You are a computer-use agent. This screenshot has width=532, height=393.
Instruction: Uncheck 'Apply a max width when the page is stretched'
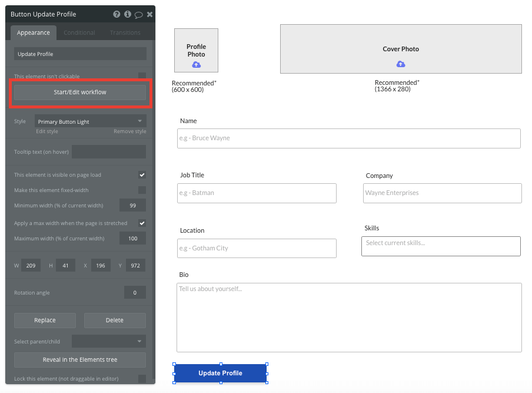point(142,223)
